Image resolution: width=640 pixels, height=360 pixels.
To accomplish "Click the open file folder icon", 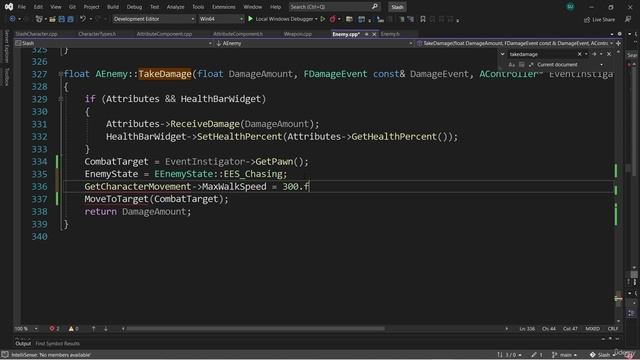I will [52, 19].
